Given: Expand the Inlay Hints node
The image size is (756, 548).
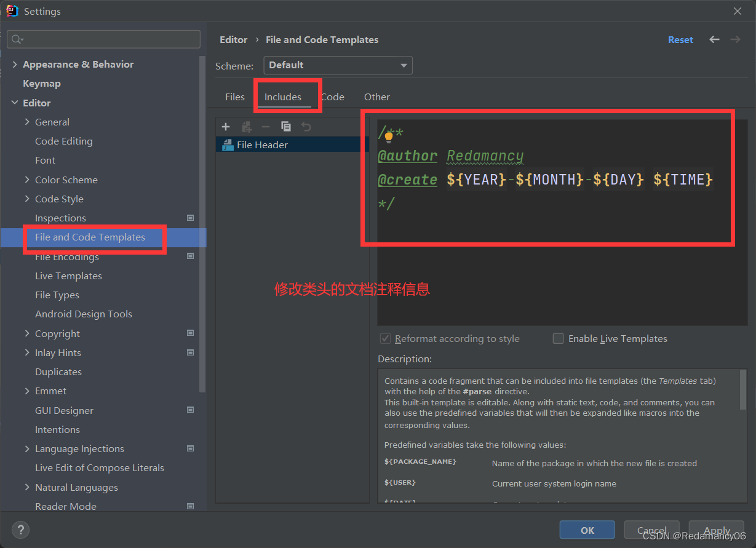Looking at the screenshot, I should [x=27, y=352].
